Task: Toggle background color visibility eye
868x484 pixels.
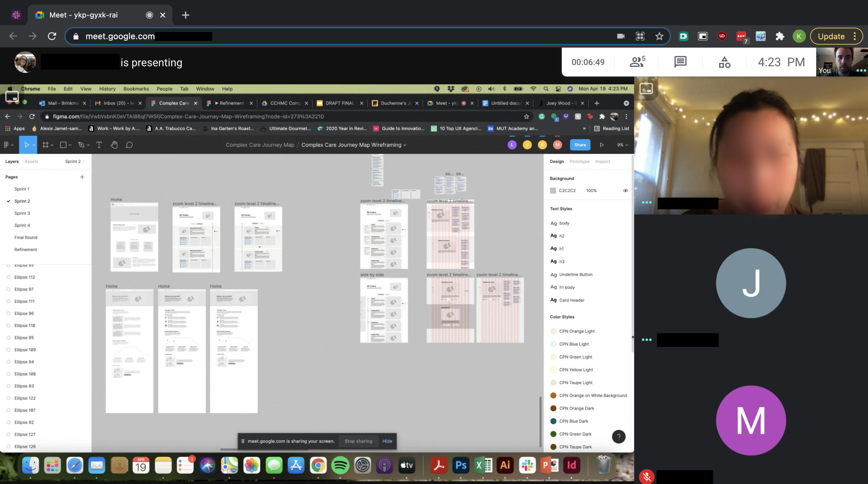Action: (x=625, y=190)
